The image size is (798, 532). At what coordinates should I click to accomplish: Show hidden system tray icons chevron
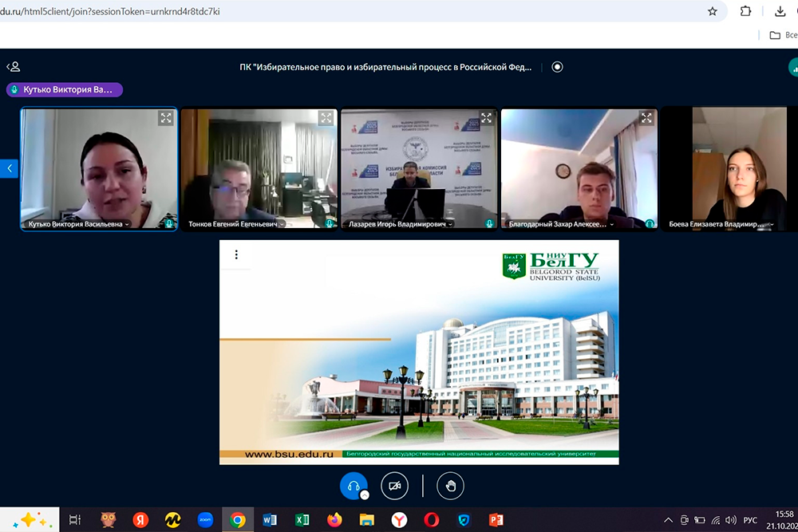click(x=668, y=520)
